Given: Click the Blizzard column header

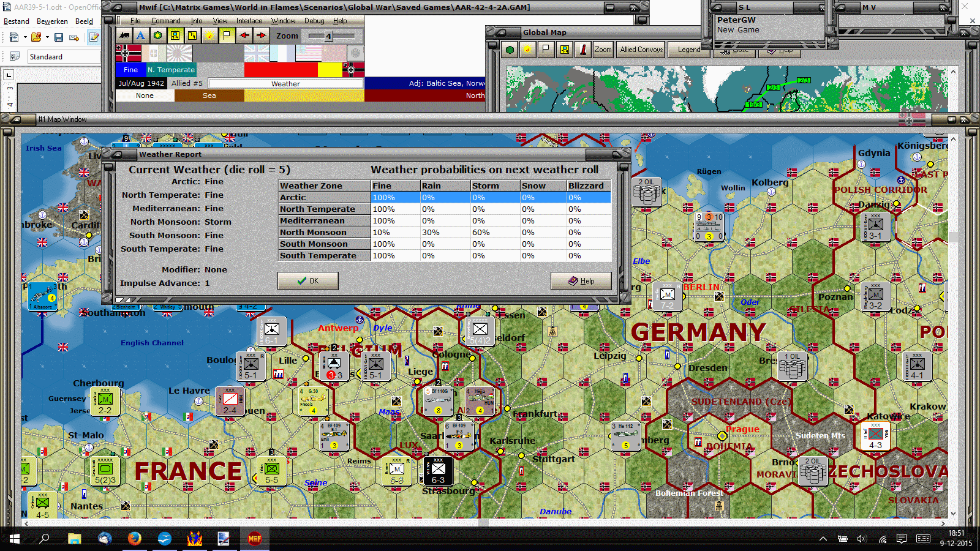Looking at the screenshot, I should click(589, 186).
